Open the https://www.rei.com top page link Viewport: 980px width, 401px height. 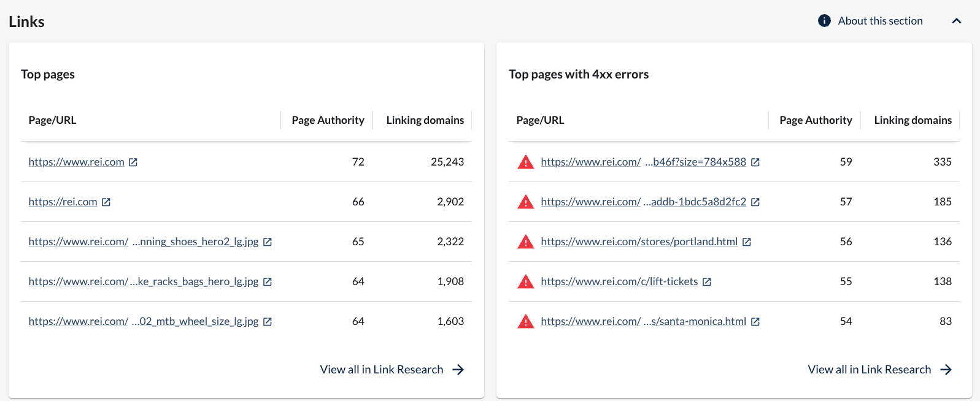coord(76,162)
